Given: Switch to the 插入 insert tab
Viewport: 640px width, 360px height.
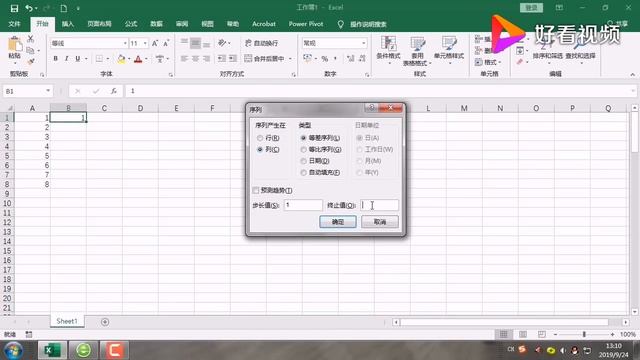Looking at the screenshot, I should [x=68, y=24].
